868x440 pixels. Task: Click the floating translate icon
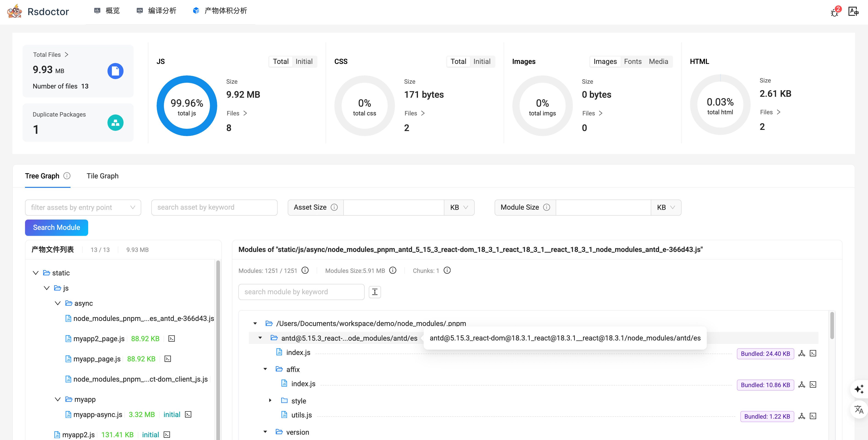pyautogui.click(x=859, y=410)
